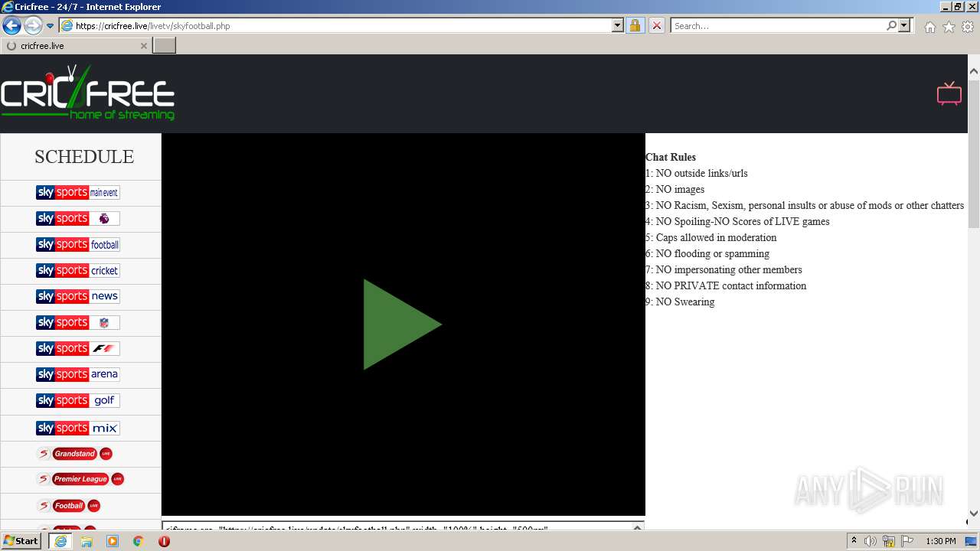Expand the address bar autocomplete dropdown
The width and height of the screenshot is (980, 551).
pyautogui.click(x=618, y=25)
